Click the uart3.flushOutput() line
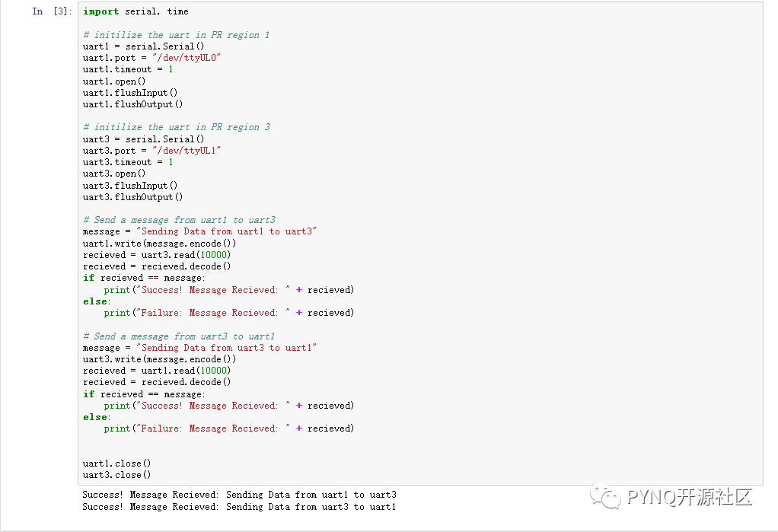This screenshot has height=532, width=778. 132,197
